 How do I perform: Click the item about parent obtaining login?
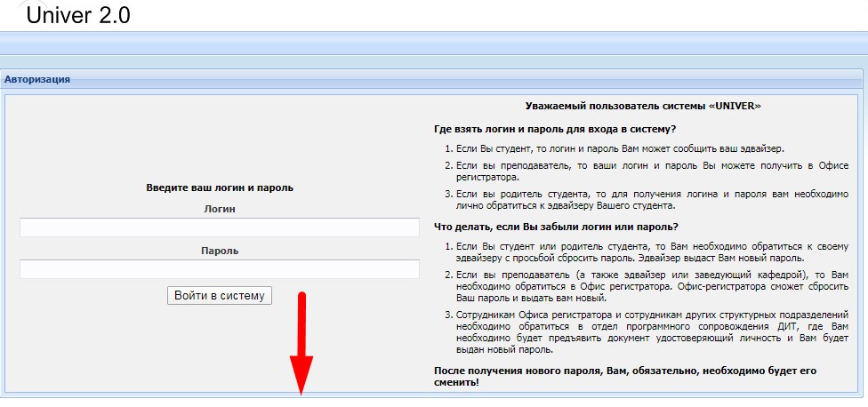pos(649,199)
